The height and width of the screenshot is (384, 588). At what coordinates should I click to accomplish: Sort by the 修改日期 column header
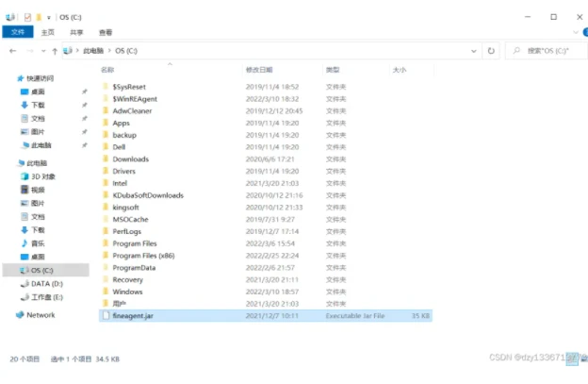pyautogui.click(x=259, y=70)
